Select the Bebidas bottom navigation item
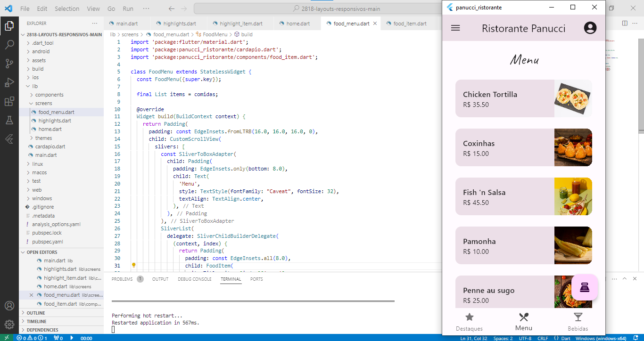The width and height of the screenshot is (644, 341). (578, 322)
